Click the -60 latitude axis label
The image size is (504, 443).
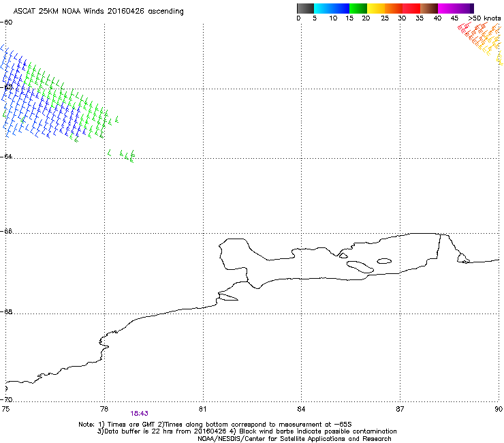click(6, 22)
